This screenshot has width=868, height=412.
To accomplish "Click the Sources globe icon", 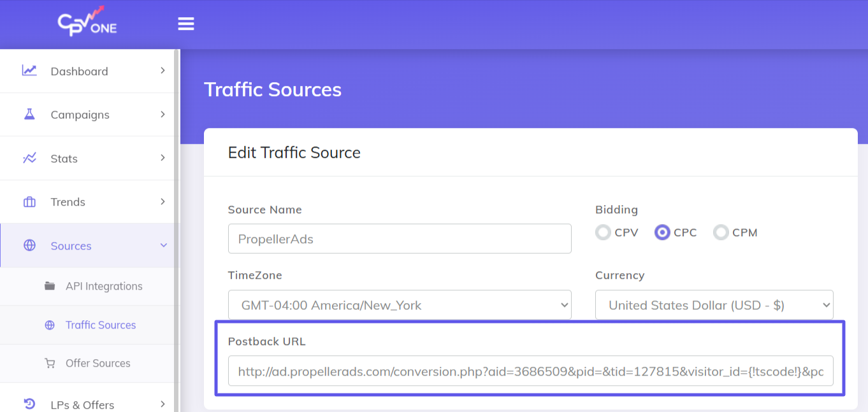I will pyautogui.click(x=29, y=246).
